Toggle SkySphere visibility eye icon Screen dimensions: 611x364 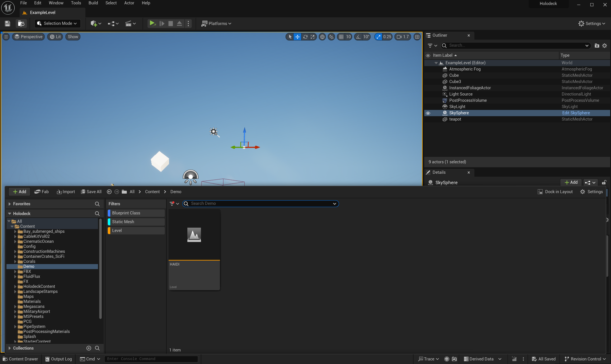[428, 113]
